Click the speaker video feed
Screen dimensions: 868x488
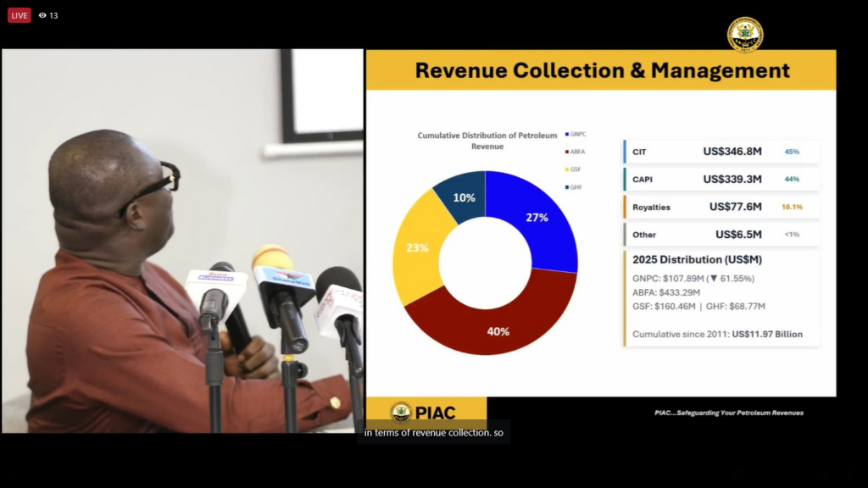pos(182,241)
